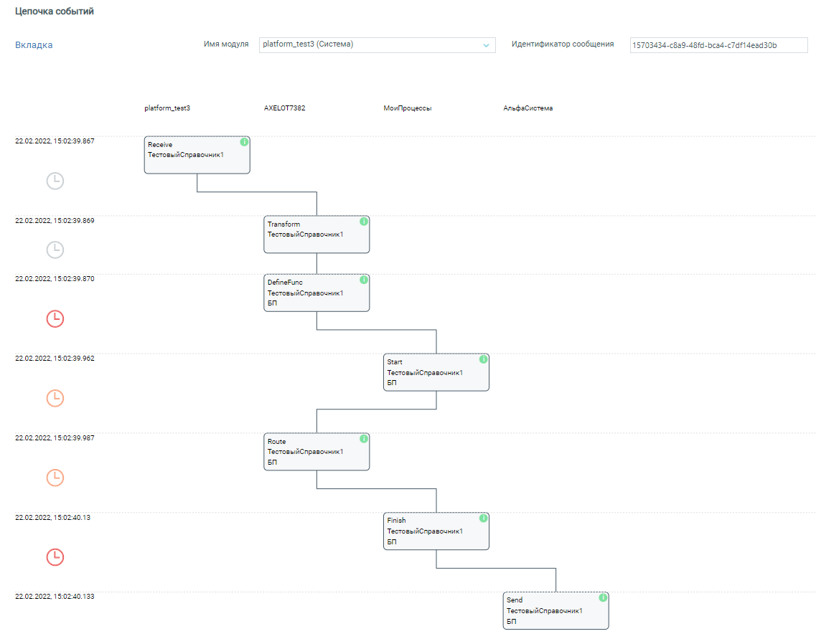Image resolution: width=816 pixels, height=644 pixels.
Task: Click the info icon on Route node
Action: click(364, 439)
